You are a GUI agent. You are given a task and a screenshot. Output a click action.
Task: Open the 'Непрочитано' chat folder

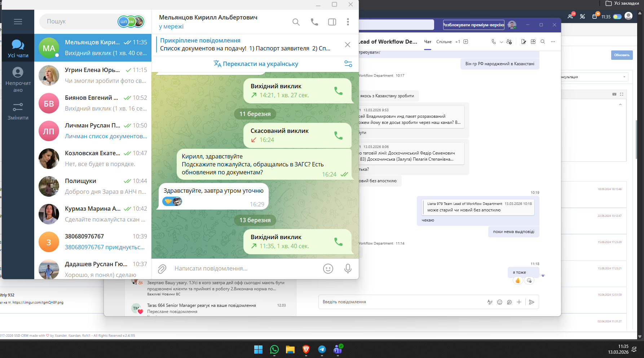(x=18, y=80)
